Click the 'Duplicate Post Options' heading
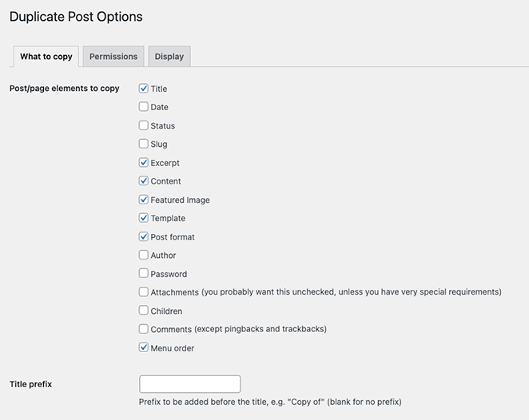The width and height of the screenshot is (529, 420). [76, 17]
